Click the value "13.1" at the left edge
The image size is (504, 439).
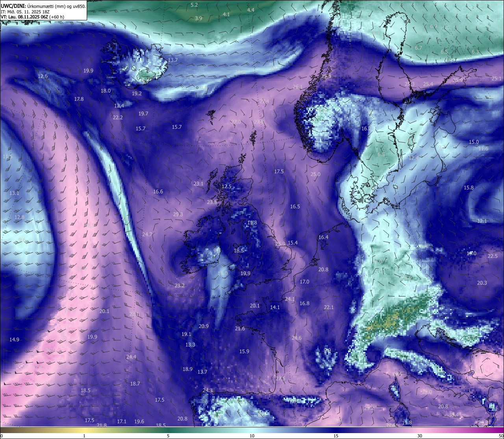(x=14, y=193)
